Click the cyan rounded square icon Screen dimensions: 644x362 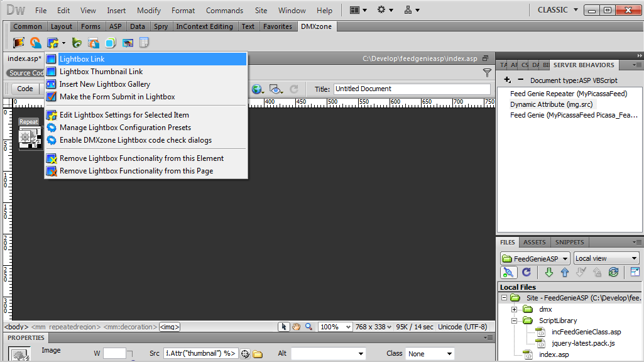tap(111, 43)
